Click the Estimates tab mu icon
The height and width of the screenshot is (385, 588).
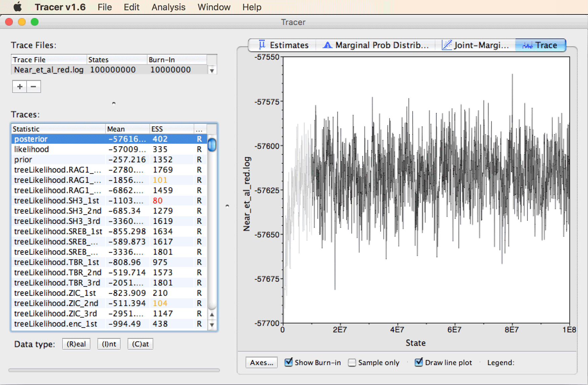(x=262, y=45)
